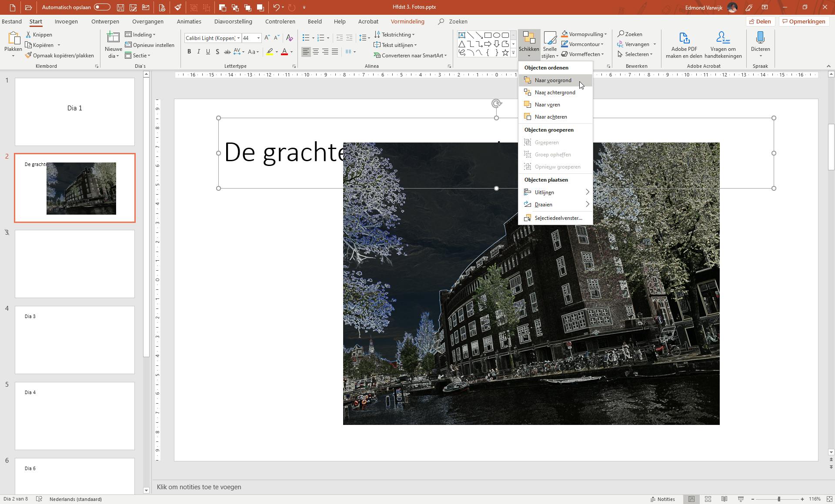The width and height of the screenshot is (835, 504).
Task: Click the Dicteren microphone icon
Action: point(760,38)
